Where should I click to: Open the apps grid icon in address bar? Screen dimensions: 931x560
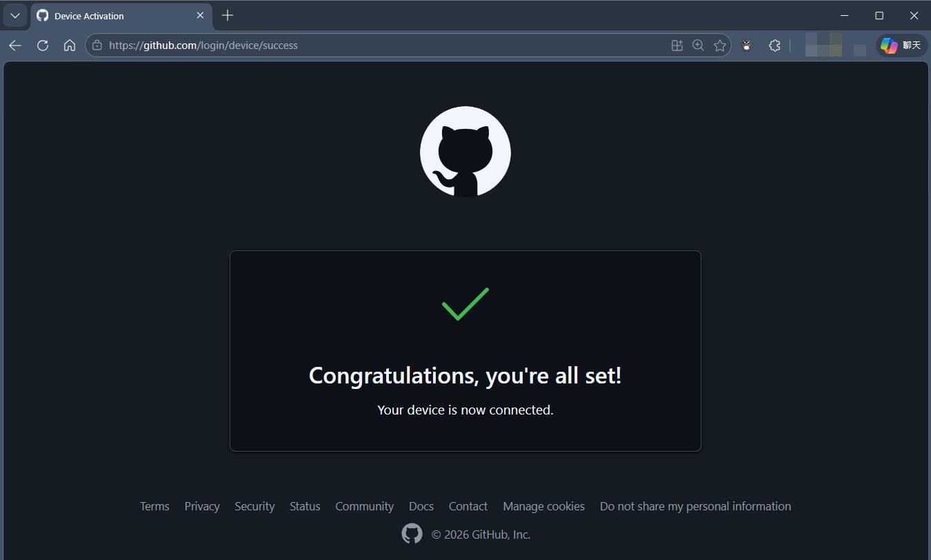point(677,46)
